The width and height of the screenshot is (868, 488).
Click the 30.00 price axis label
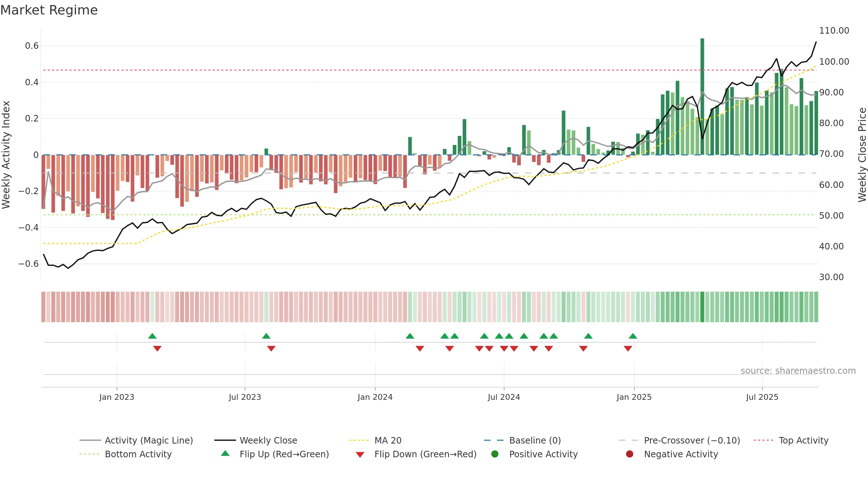pos(831,277)
